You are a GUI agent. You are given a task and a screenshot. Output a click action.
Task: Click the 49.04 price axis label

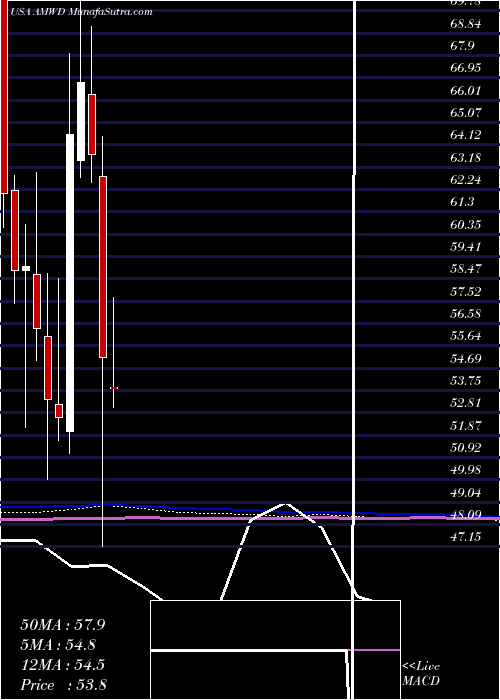(466, 493)
